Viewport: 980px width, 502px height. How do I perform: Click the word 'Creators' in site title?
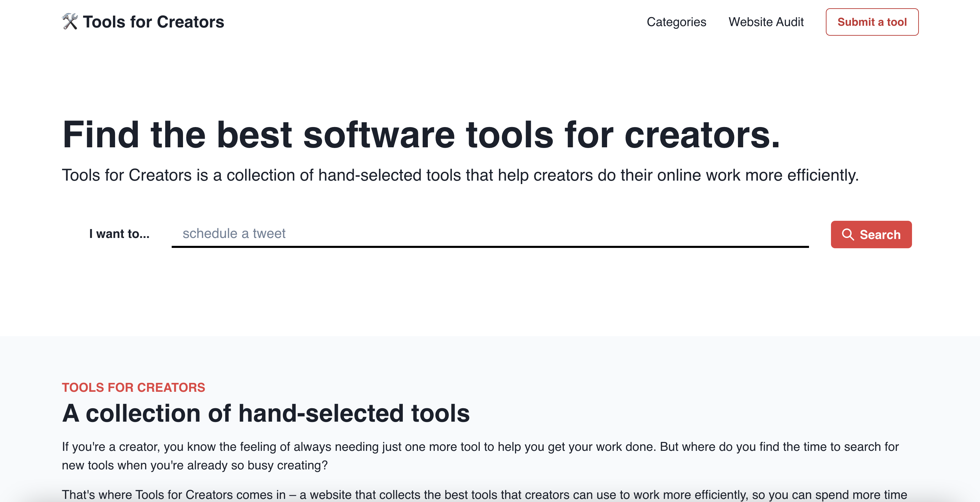pos(190,22)
